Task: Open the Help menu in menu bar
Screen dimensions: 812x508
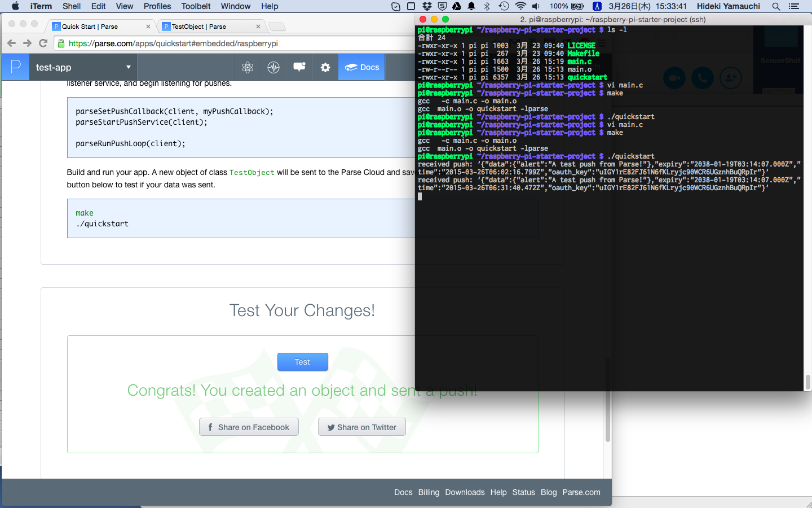Action: point(270,6)
